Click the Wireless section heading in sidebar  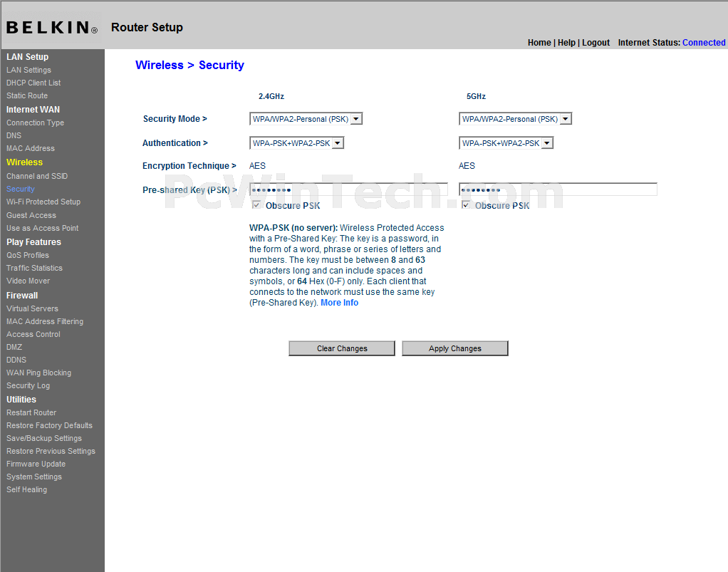pos(25,162)
